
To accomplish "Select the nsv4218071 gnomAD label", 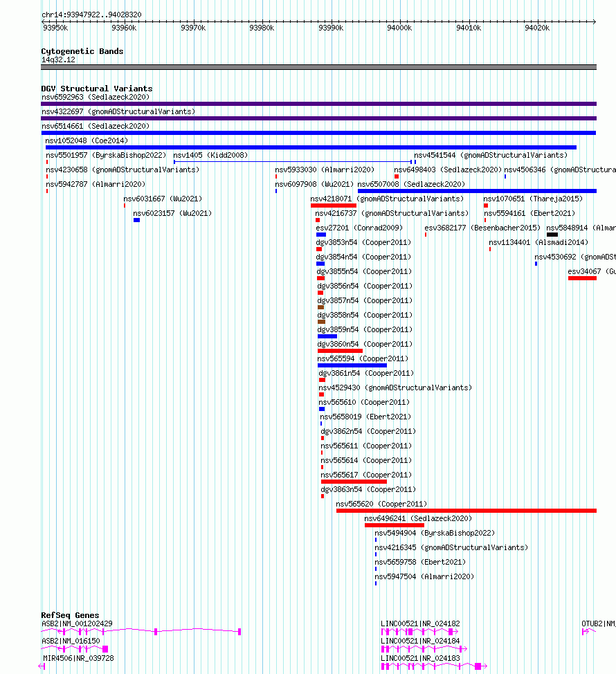I will coord(387,199).
